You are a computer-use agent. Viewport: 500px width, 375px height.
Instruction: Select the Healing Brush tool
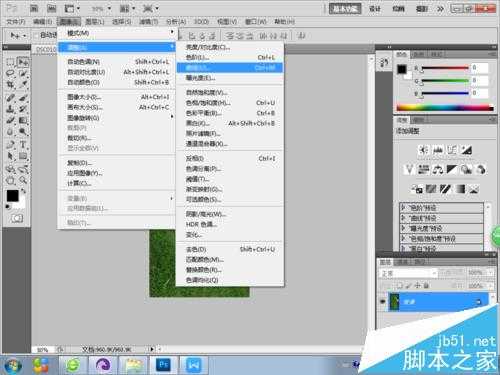click(x=10, y=98)
